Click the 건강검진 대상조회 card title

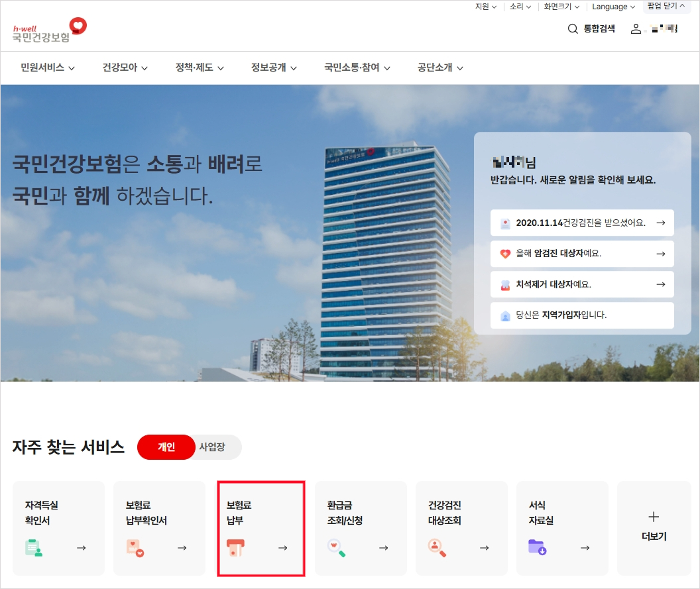coord(445,513)
